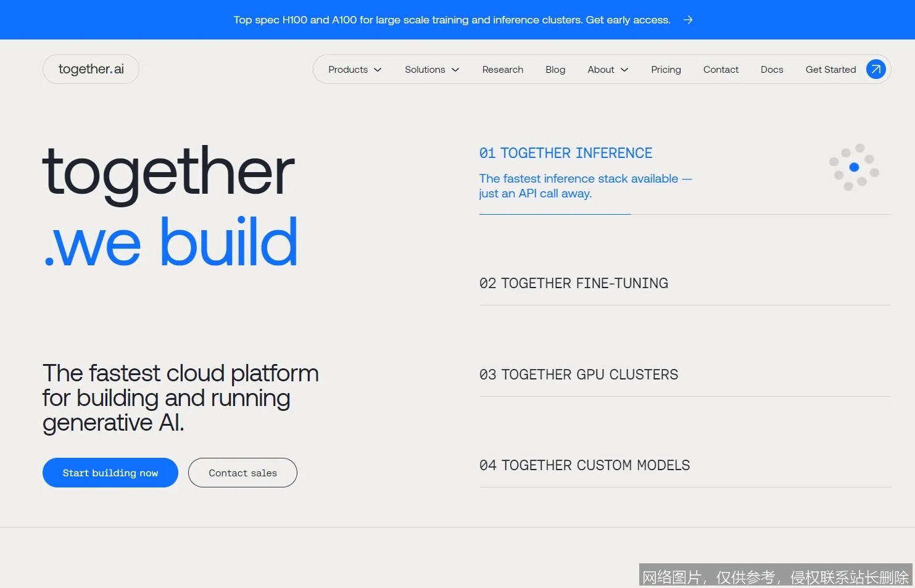Screen dimensions: 915x588
Task: Click the fastest inference stack description link
Action: tap(585, 186)
